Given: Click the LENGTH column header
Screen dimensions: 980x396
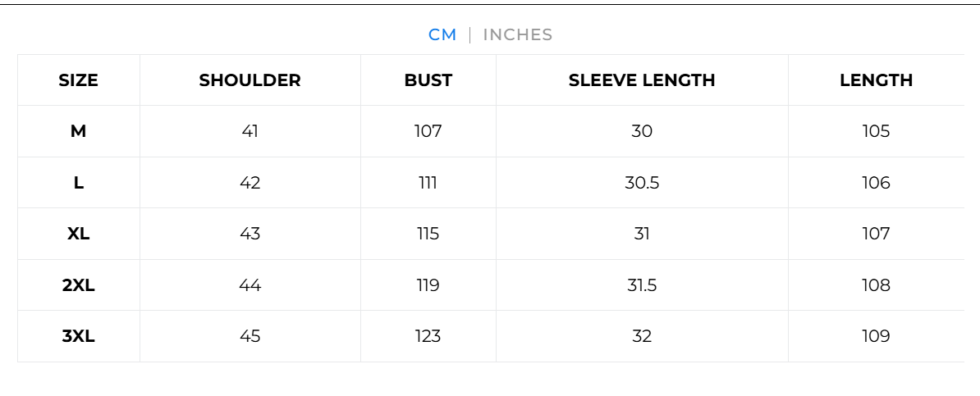Looking at the screenshot, I should pos(876,80).
